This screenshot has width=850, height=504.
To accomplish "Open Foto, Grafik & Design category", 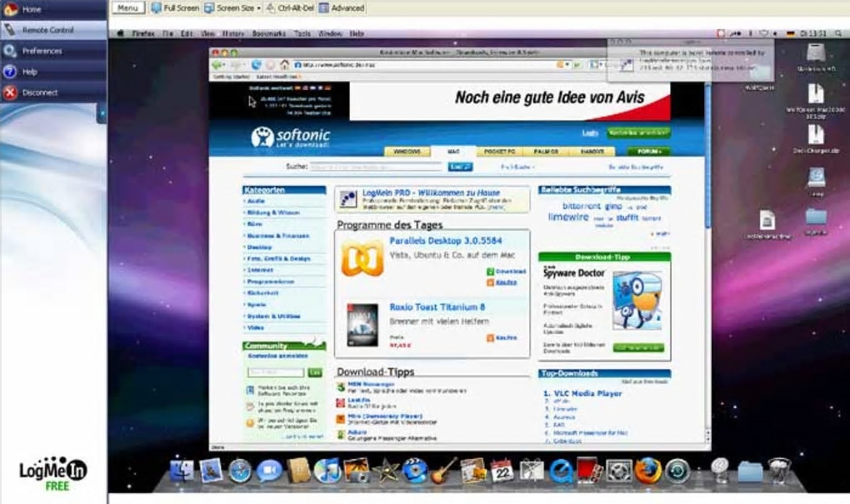I will [x=278, y=258].
